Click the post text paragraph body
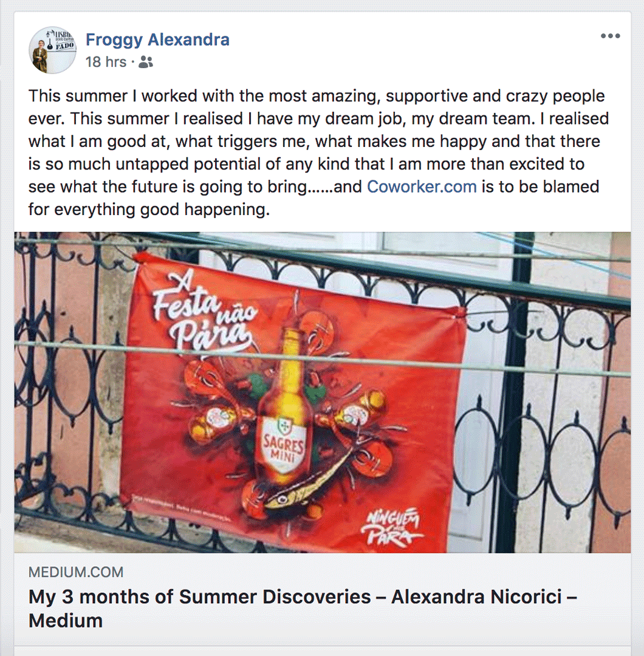 pyautogui.click(x=318, y=152)
